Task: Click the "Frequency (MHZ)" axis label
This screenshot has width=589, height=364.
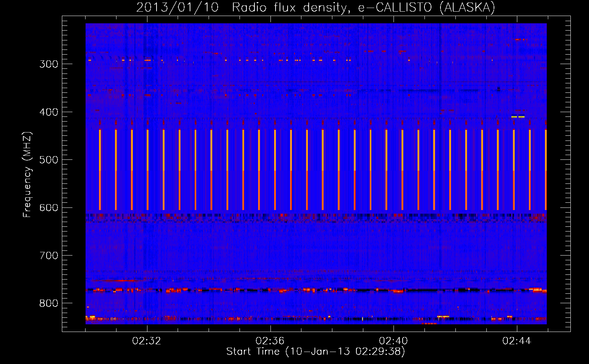Action: pyautogui.click(x=27, y=175)
